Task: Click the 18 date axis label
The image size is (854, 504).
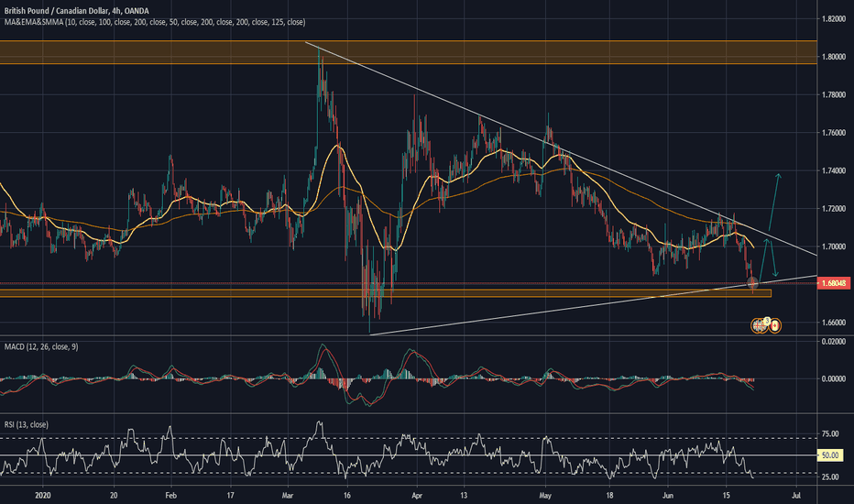Action: (609, 495)
